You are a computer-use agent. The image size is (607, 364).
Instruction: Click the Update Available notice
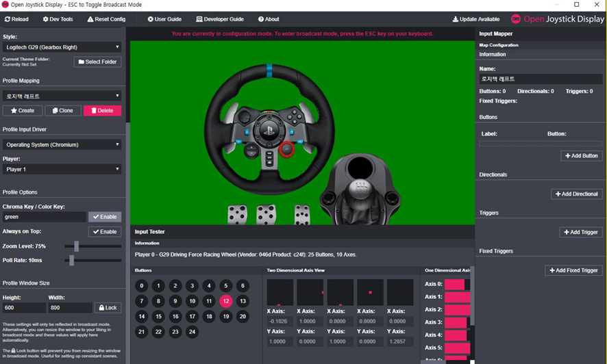[x=475, y=19]
